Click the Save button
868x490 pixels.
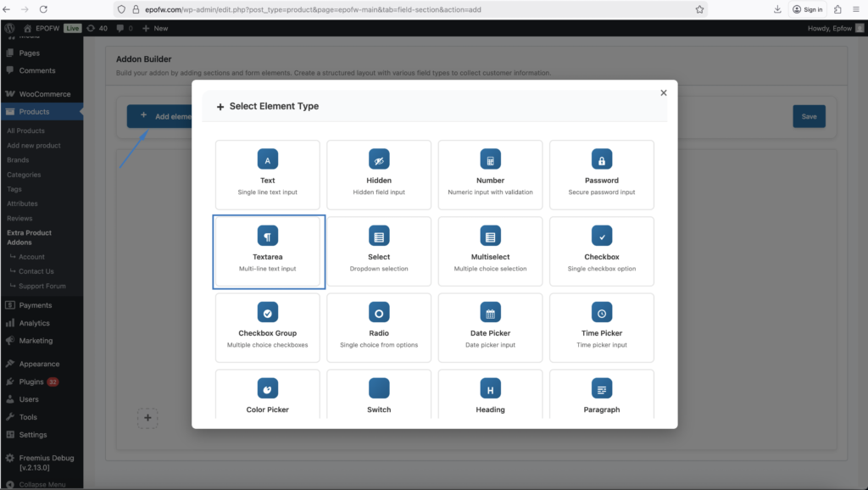click(809, 116)
